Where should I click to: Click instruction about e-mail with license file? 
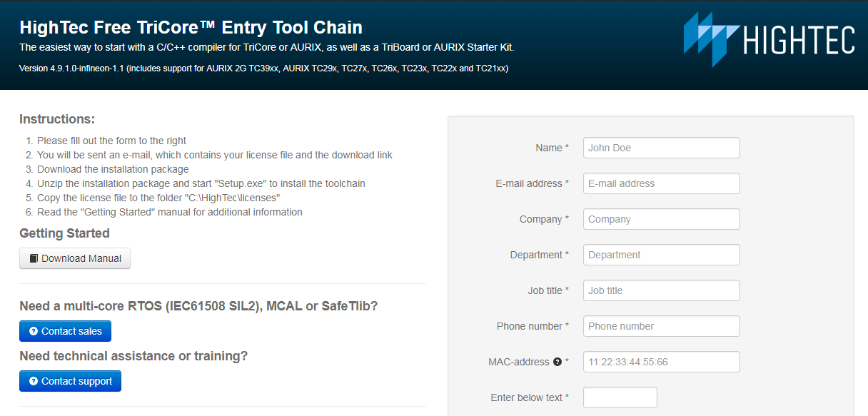pos(215,155)
